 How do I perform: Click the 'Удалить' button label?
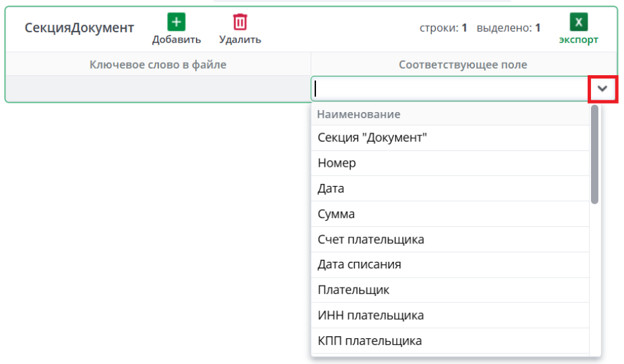[x=240, y=40]
